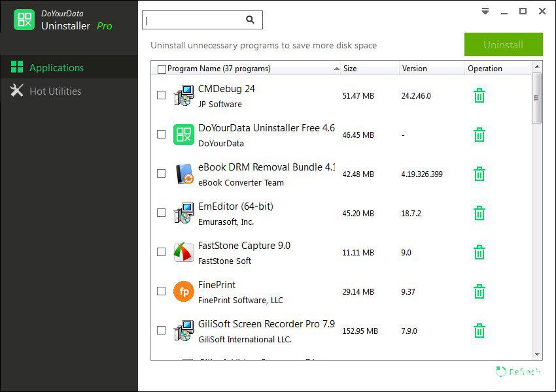Click the eBook DRM Removal Bundle book icon
556x392 pixels.
point(184,174)
